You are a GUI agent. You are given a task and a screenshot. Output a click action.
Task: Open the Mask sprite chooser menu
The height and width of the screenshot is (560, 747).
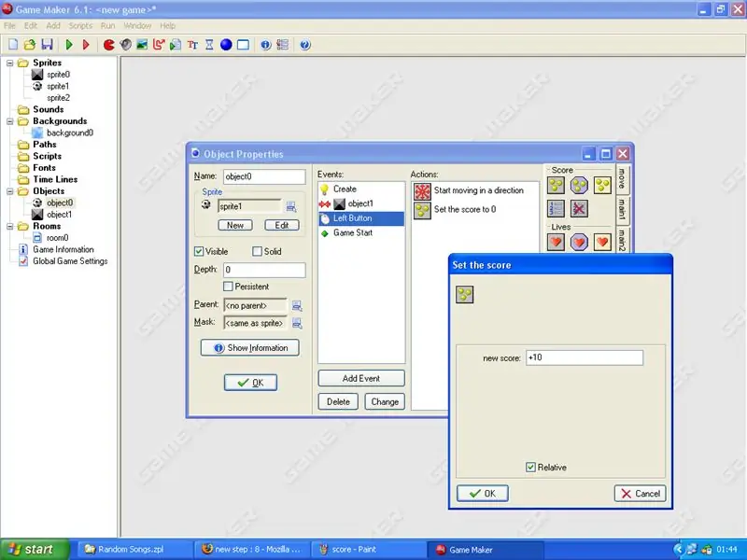[x=297, y=323]
